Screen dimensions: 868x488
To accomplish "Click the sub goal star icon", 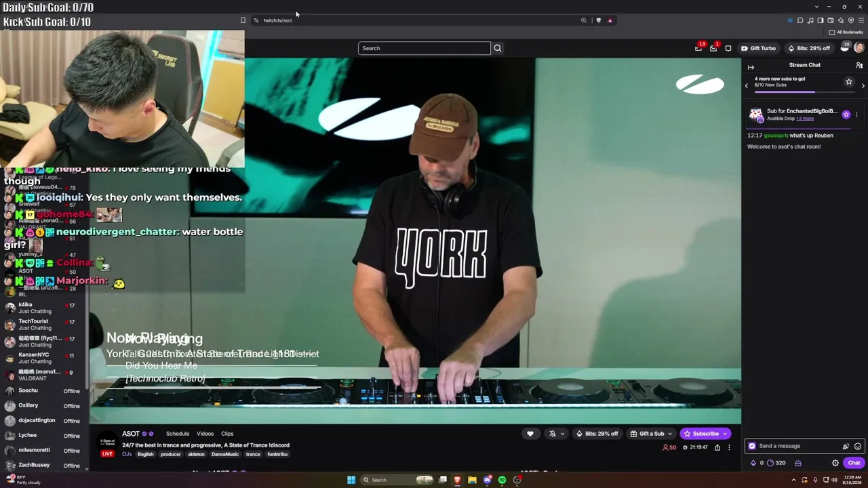I will [x=848, y=82].
